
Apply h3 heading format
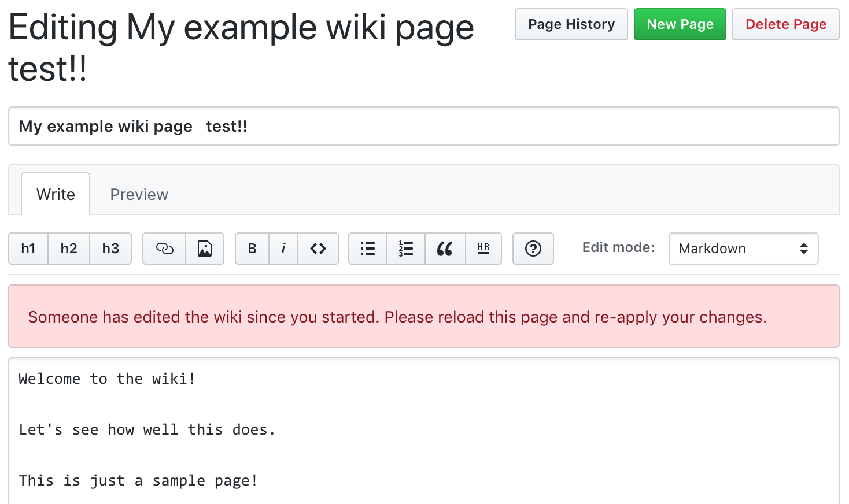pos(110,249)
